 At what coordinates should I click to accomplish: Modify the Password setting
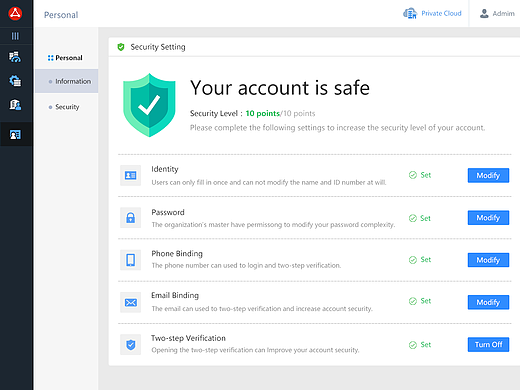point(488,218)
